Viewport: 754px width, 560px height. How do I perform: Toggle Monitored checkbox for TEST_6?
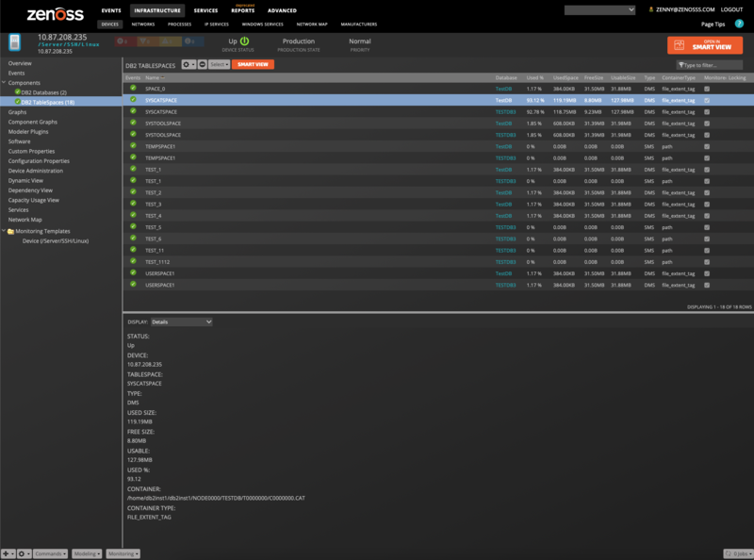(707, 239)
